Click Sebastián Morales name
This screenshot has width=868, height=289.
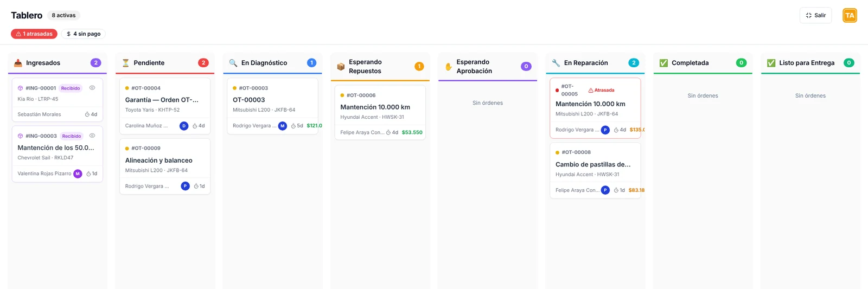pos(39,114)
